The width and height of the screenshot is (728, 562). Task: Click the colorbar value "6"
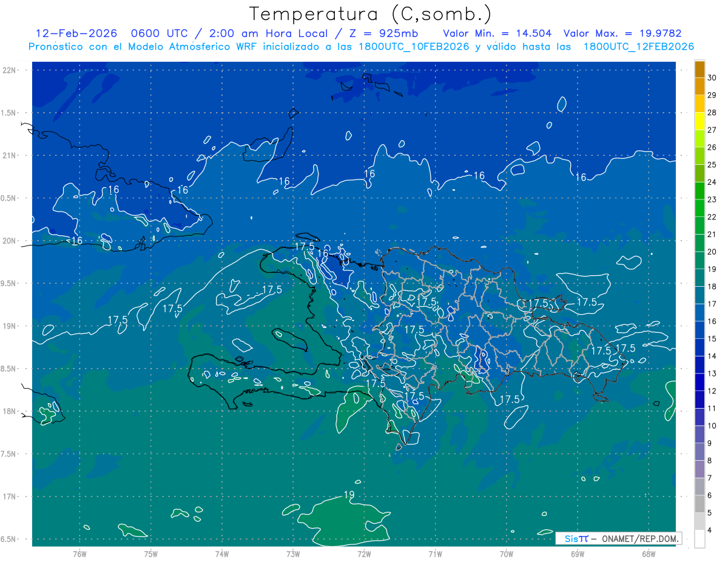[710, 496]
